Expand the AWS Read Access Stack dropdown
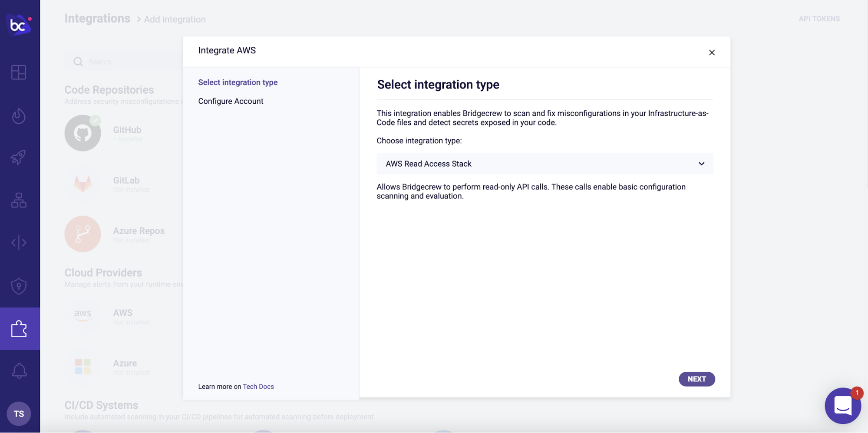868x433 pixels. tap(545, 164)
